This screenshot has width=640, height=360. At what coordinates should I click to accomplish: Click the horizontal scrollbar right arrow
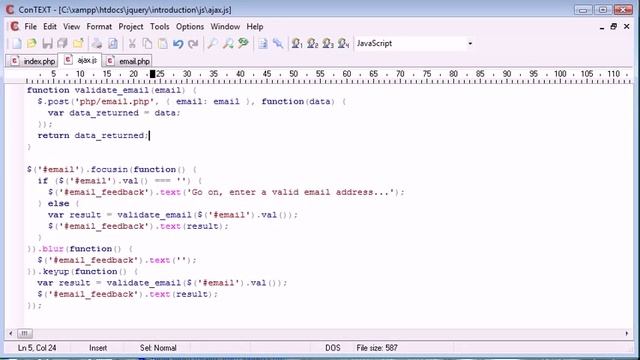click(627, 333)
